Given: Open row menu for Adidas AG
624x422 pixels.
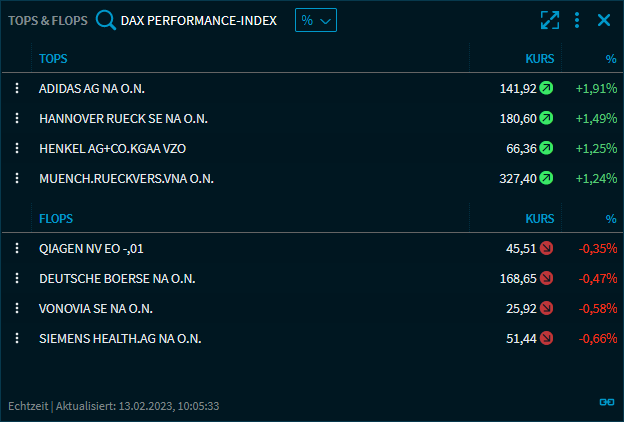Looking at the screenshot, I should pyautogui.click(x=17, y=88).
